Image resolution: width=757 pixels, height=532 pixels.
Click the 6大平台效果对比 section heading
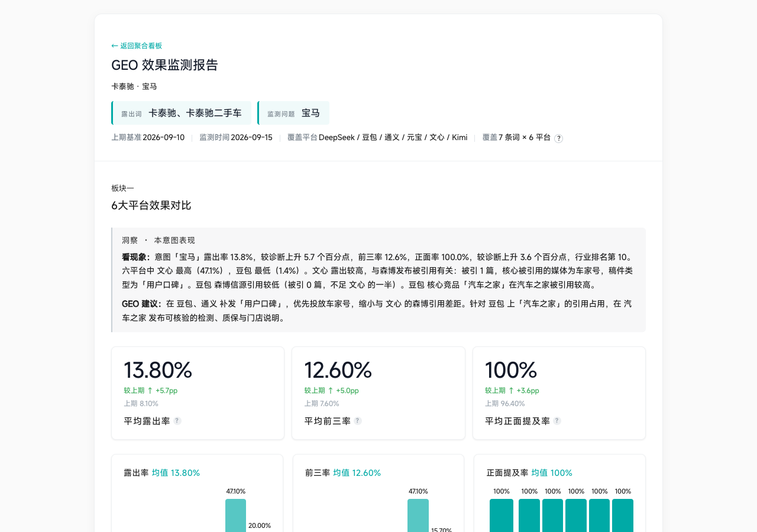[x=151, y=206]
